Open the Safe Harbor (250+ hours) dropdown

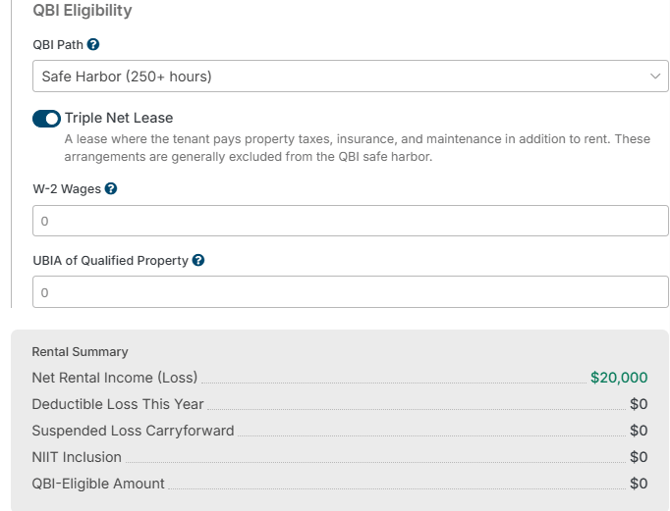point(350,76)
